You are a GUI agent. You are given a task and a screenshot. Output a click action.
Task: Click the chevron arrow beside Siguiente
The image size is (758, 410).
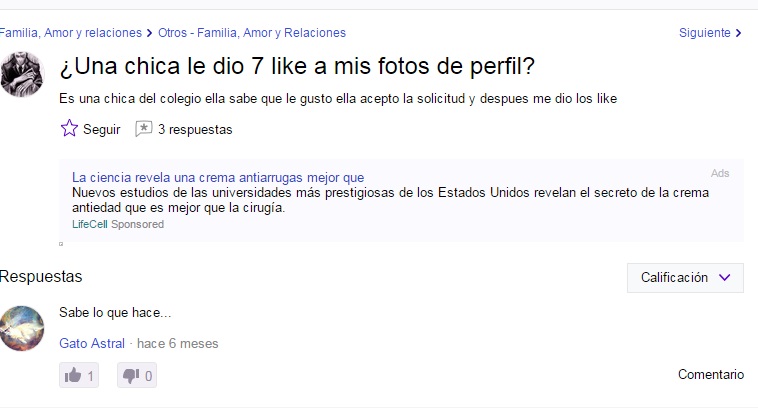click(x=738, y=33)
